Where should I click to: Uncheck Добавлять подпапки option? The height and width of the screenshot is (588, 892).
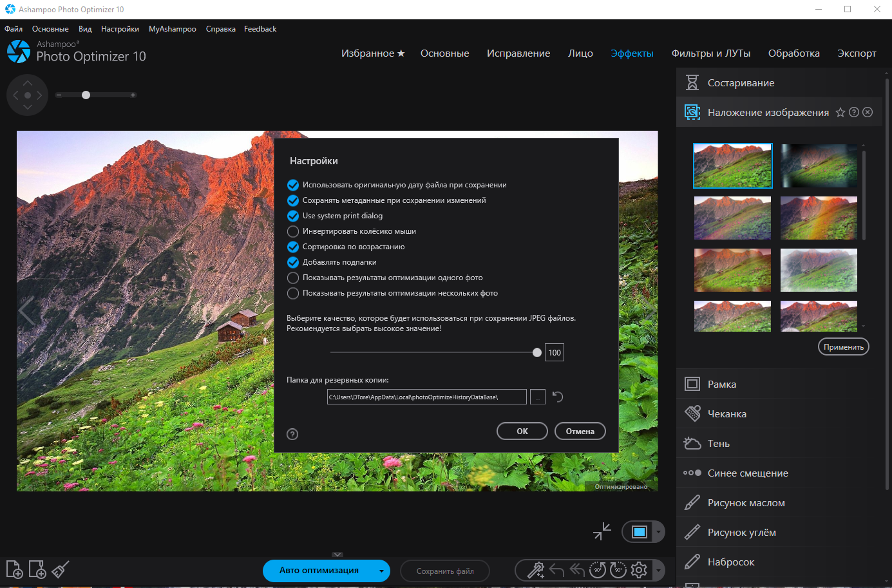coord(293,262)
